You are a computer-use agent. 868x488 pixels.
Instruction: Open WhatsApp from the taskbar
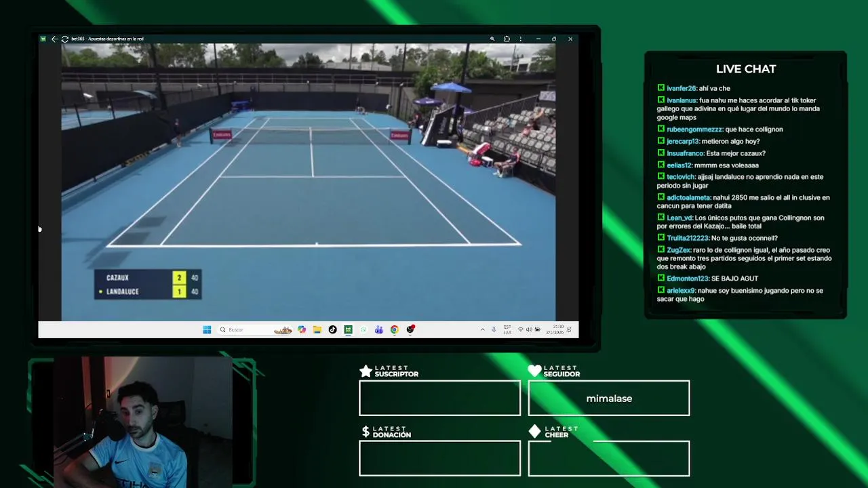tap(363, 329)
